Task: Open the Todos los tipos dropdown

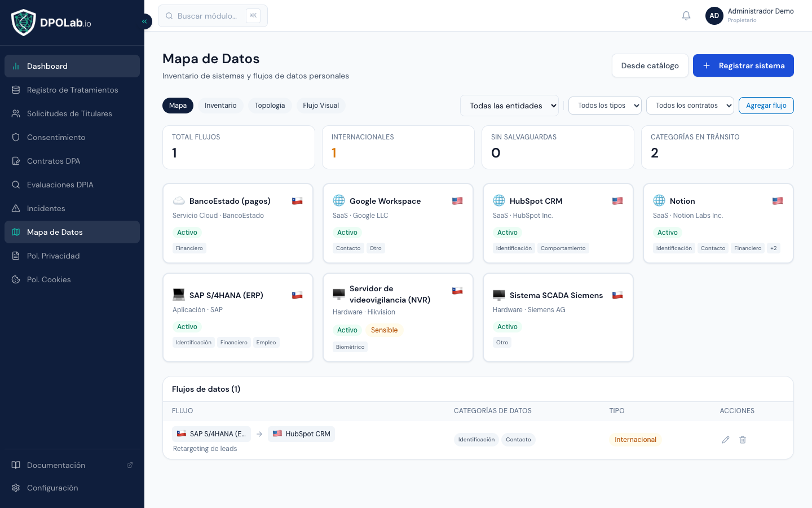Action: [x=605, y=106]
